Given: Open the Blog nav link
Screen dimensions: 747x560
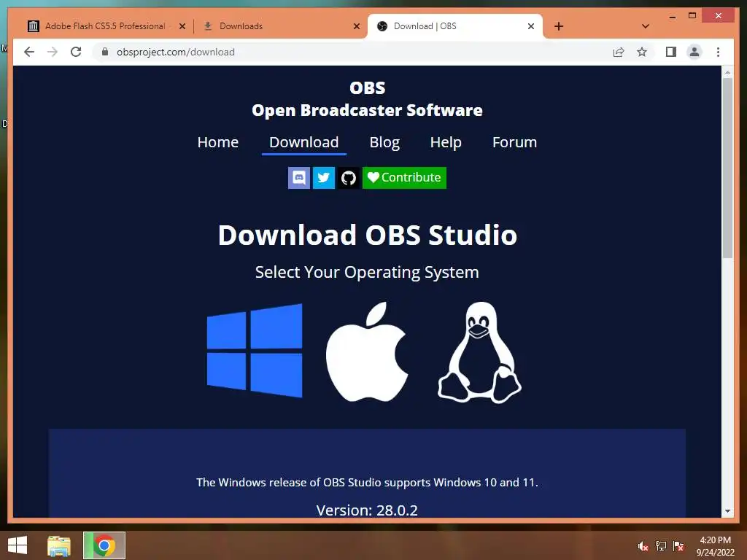Looking at the screenshot, I should [384, 142].
